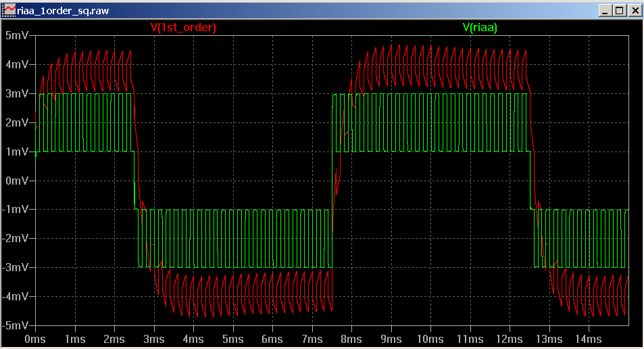The height and width of the screenshot is (349, 644).
Task: Minimize the riaa_1order_sq.raw window
Action: 605,10
